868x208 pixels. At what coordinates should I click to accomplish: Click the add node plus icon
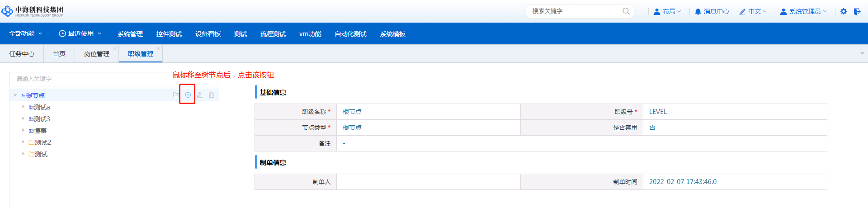pos(188,95)
